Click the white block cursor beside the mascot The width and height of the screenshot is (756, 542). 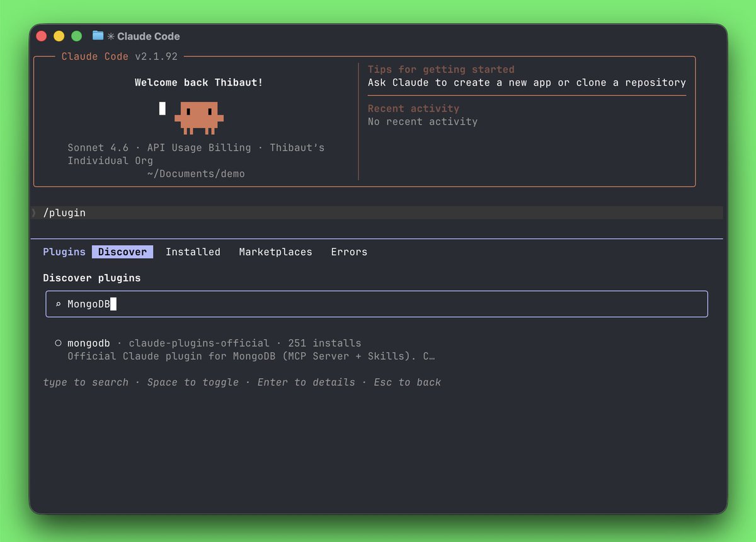(x=163, y=108)
